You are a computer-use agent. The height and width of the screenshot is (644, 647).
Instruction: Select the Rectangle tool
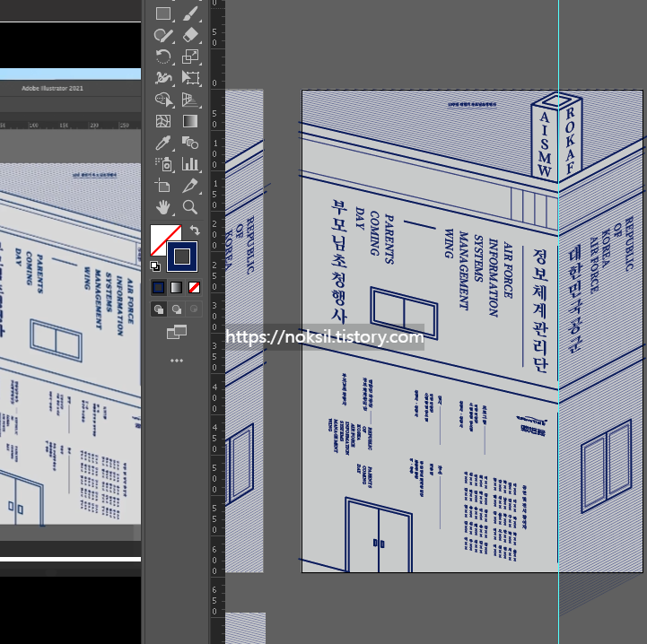163,13
